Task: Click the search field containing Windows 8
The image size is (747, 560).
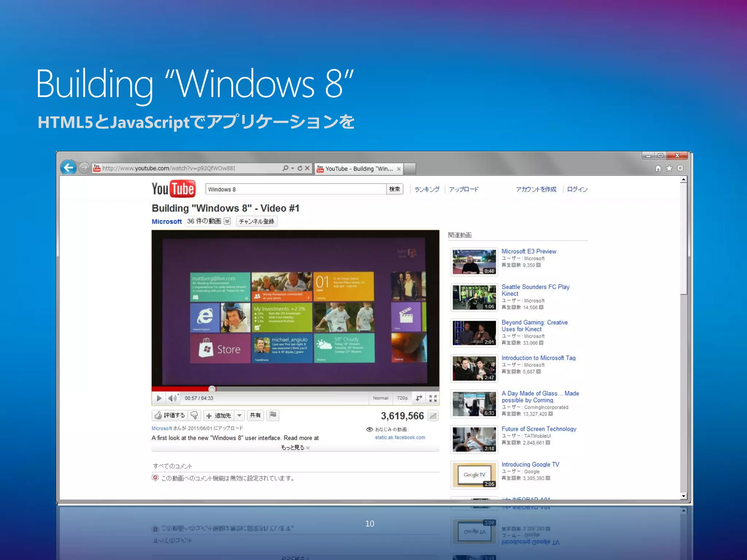Action: click(x=296, y=189)
